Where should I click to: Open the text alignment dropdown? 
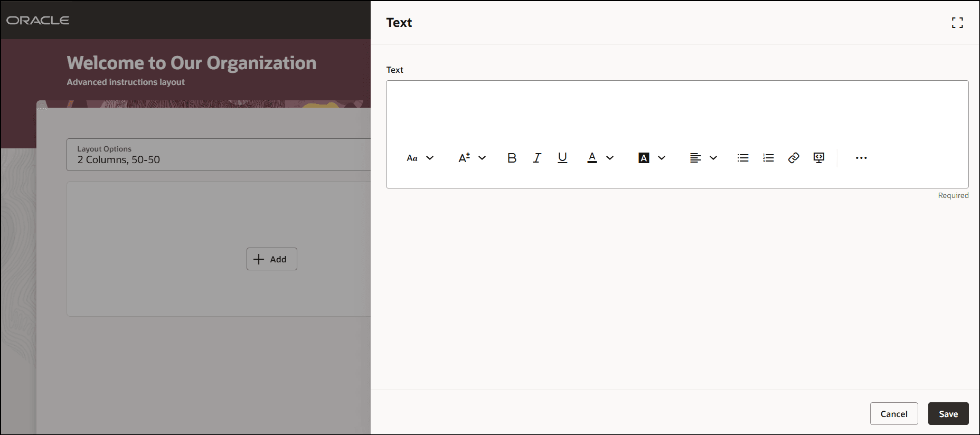[704, 158]
